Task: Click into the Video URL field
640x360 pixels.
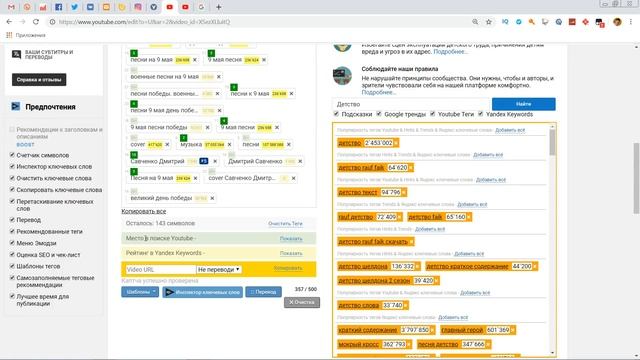Action: click(x=160, y=269)
